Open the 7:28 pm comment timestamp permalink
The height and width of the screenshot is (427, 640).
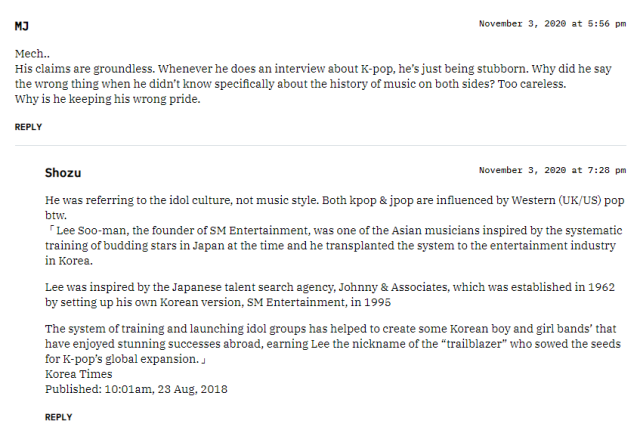(x=552, y=171)
